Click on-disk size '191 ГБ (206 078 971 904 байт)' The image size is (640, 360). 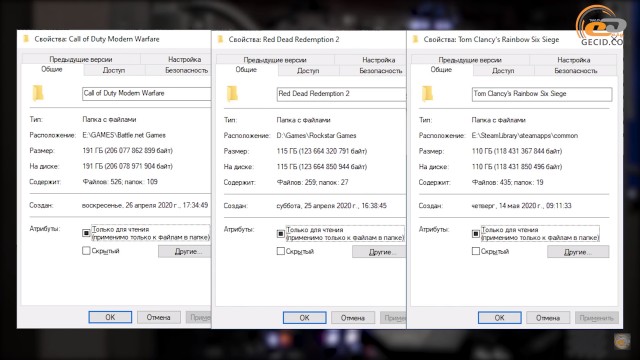pos(127,166)
